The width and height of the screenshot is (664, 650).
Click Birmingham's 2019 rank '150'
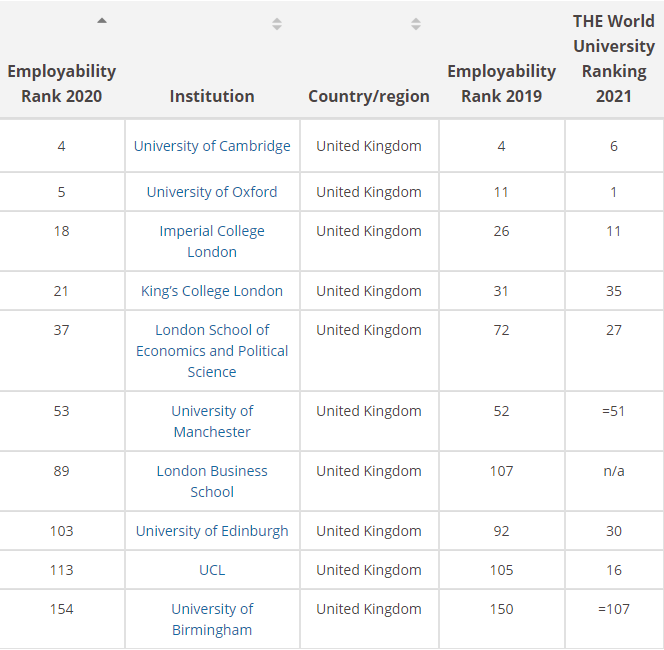tap(501, 609)
